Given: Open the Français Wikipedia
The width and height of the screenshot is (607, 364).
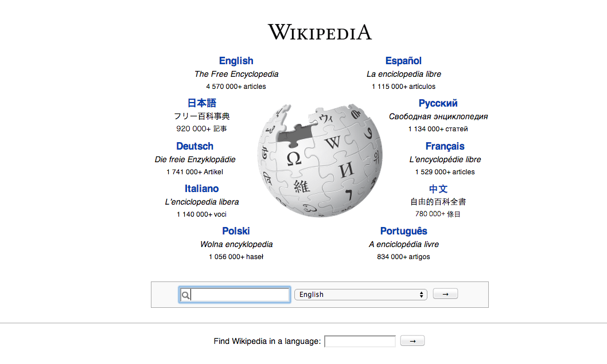Looking at the screenshot, I should click(445, 146).
